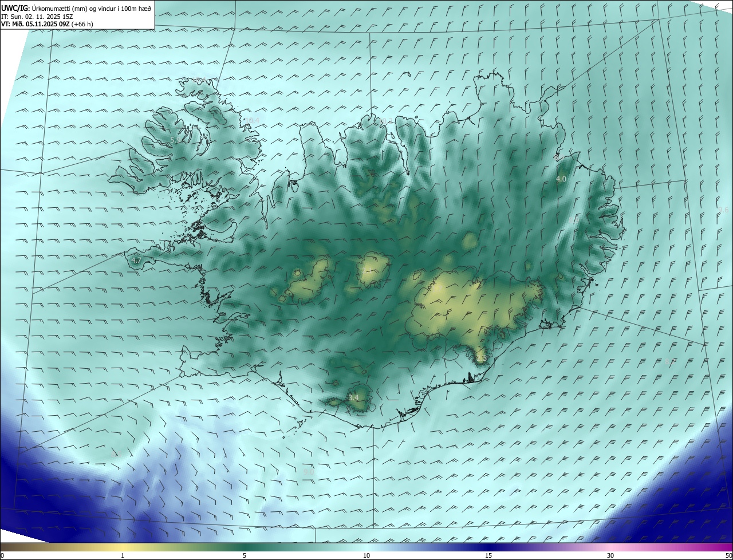The height and width of the screenshot is (560, 733).
Task: Click the '9.6' value near the eastern edge
Action: pyautogui.click(x=723, y=210)
